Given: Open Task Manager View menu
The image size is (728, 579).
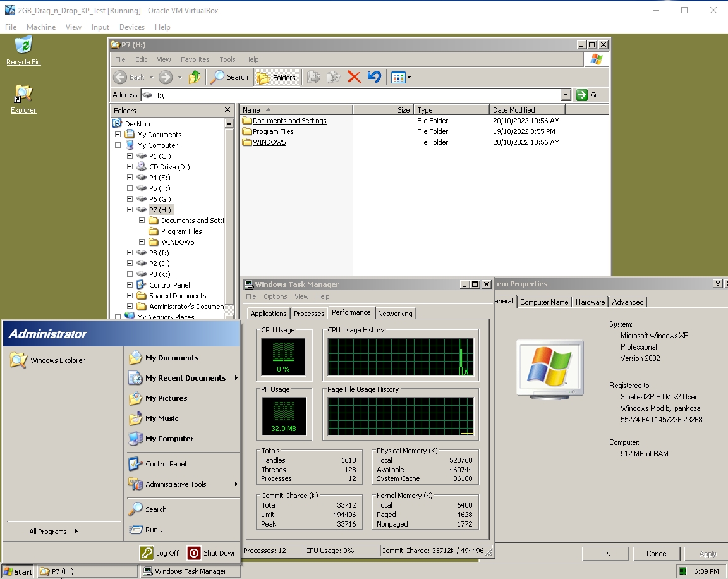Looking at the screenshot, I should point(301,296).
